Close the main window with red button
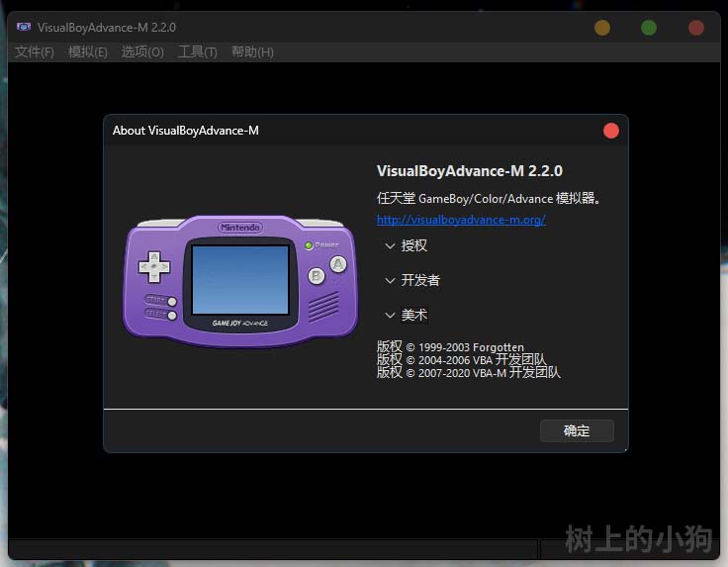728x567 pixels. tap(696, 28)
